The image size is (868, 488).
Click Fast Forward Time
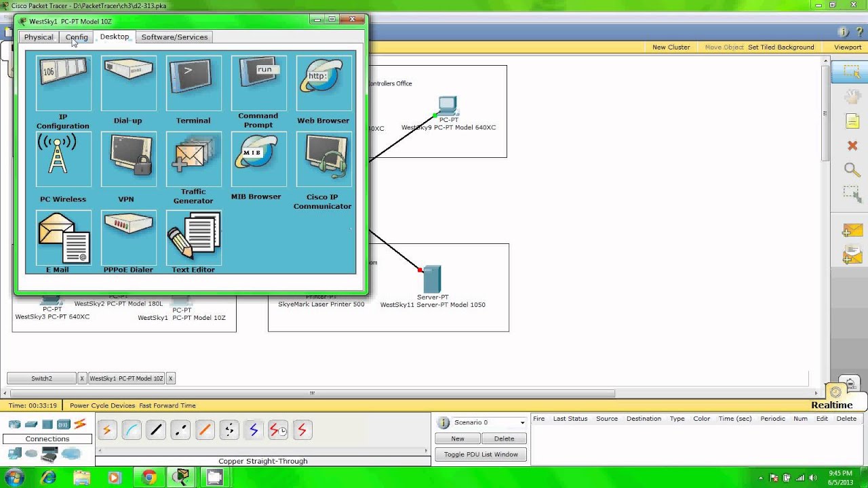(x=167, y=405)
